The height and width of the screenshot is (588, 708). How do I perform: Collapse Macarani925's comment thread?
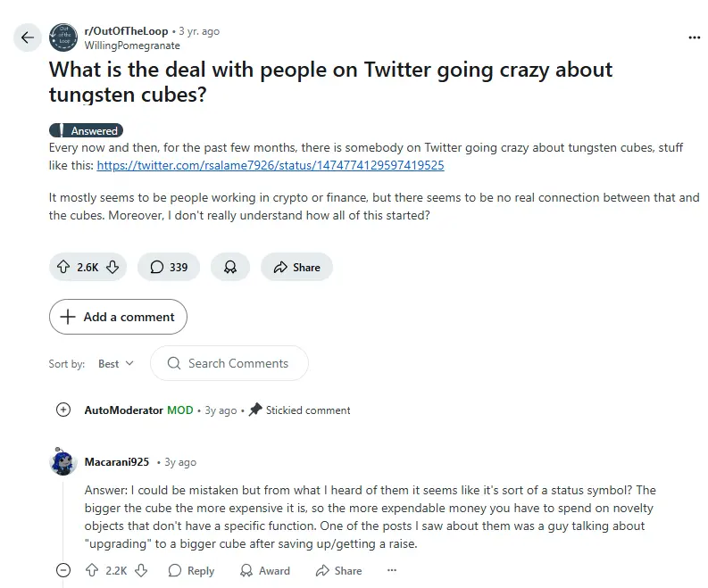(62, 570)
